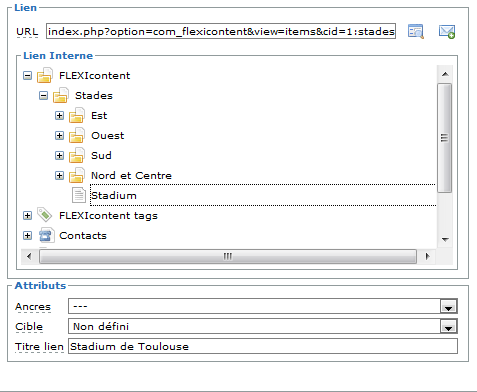Click the Est folder icon
Viewport: 477px width, 392px height.
76,115
